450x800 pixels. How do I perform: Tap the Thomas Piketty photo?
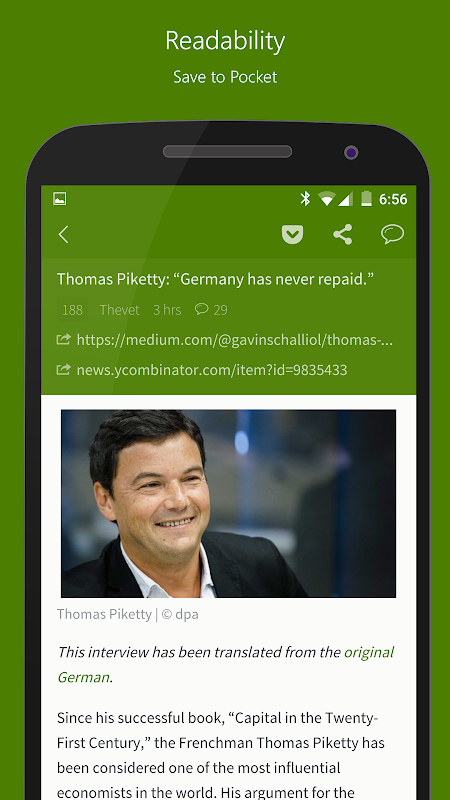coord(229,504)
